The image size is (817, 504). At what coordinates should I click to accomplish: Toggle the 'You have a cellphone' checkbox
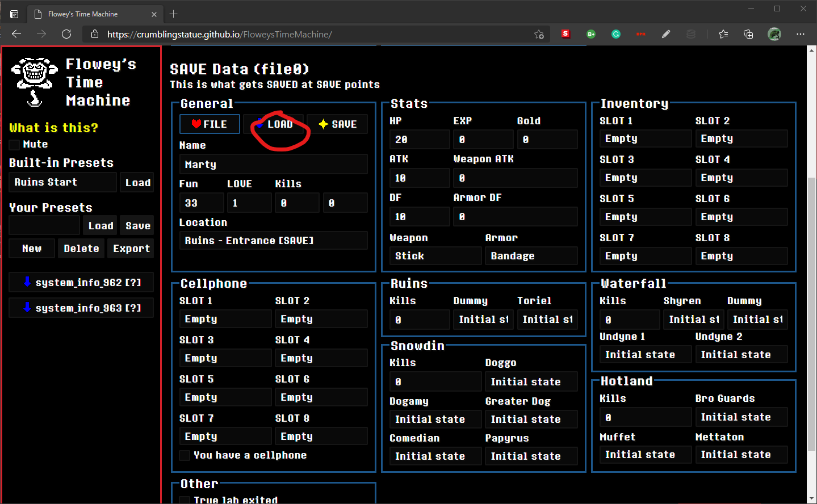185,455
